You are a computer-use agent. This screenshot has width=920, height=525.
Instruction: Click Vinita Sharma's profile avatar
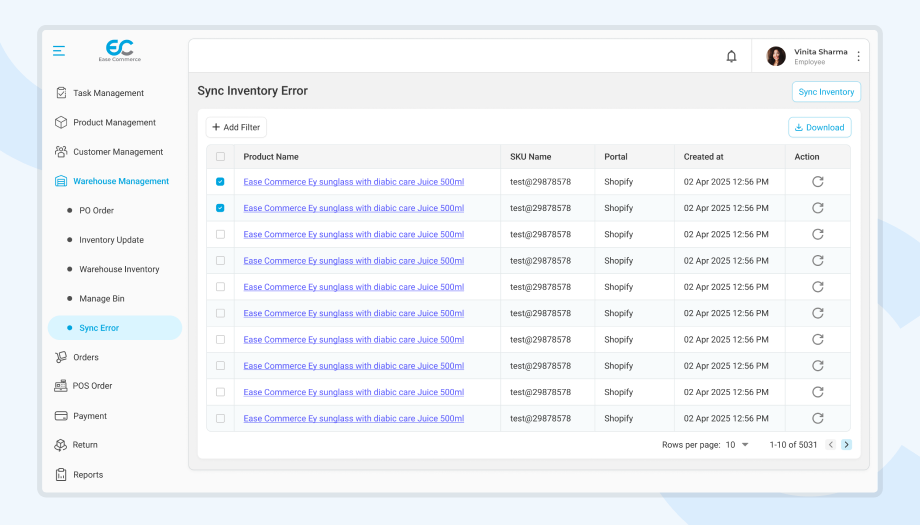click(776, 56)
